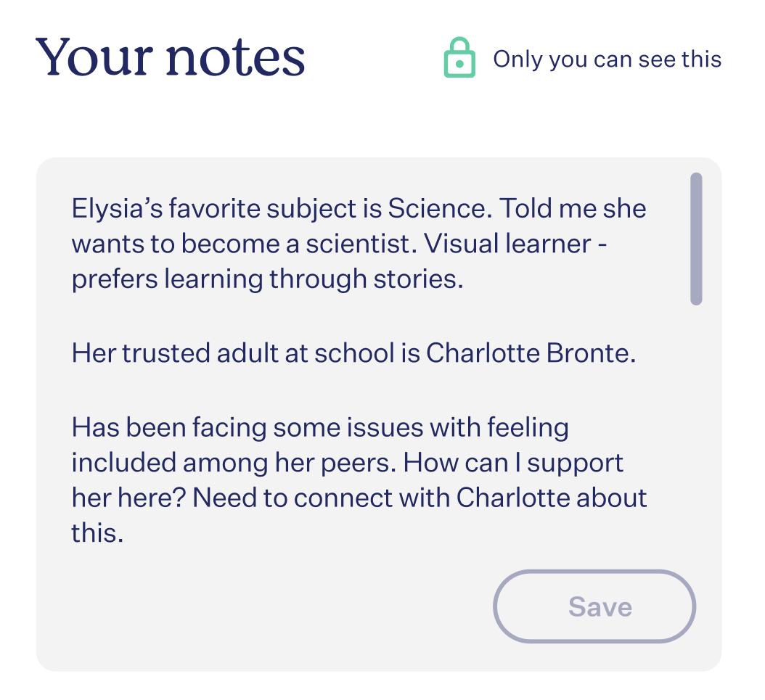
Task: Click the notes scrollbar thumb
Action: point(696,239)
